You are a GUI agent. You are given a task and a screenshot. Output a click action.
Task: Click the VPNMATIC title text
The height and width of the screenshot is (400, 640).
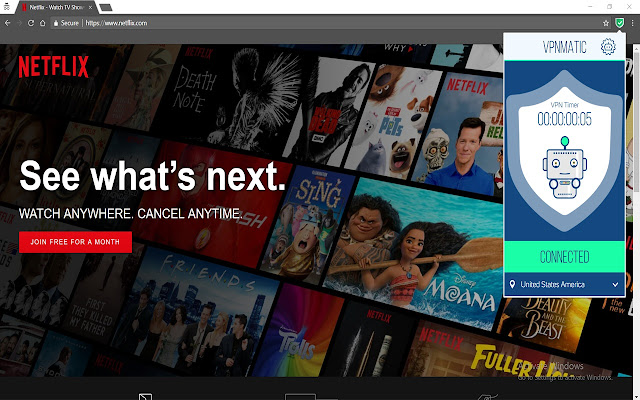(564, 47)
